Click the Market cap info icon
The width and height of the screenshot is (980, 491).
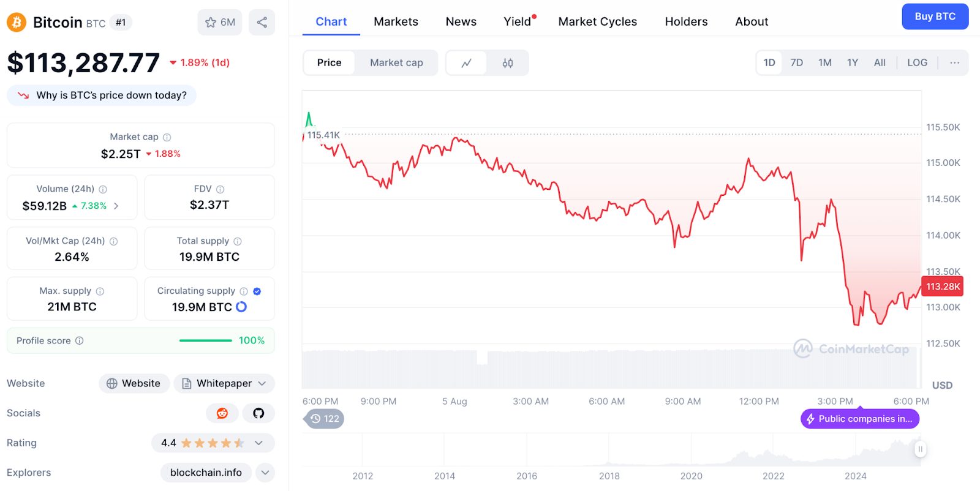click(x=167, y=137)
